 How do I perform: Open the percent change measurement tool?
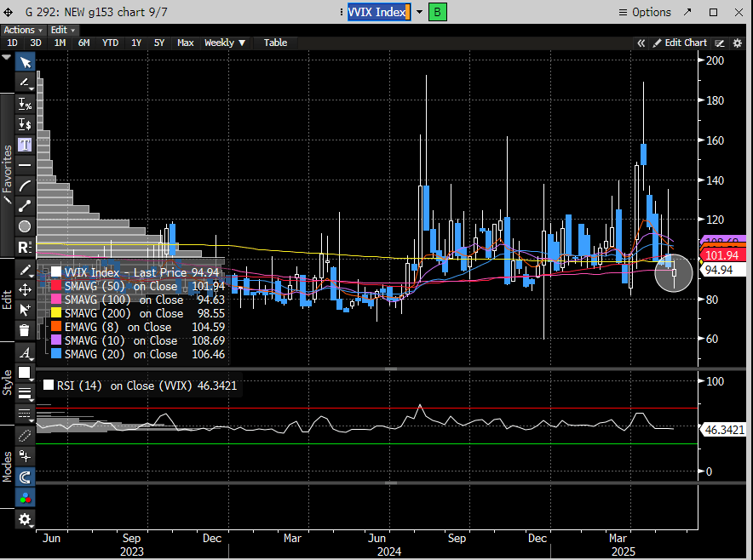25,103
